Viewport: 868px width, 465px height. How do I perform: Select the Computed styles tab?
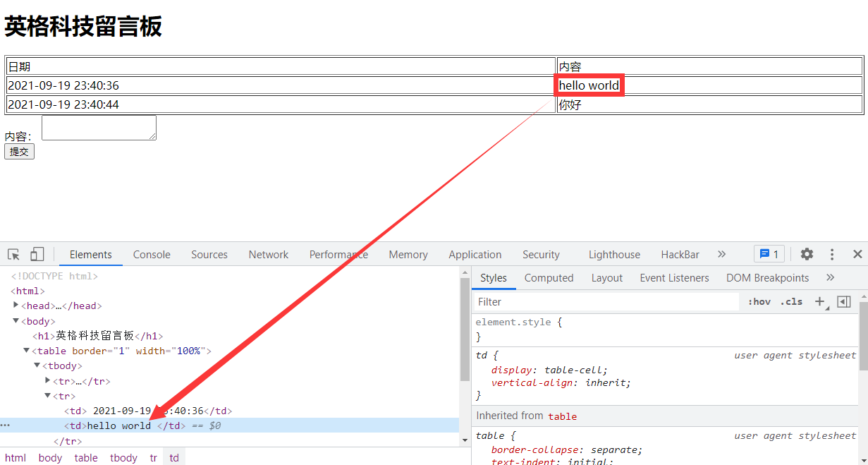click(549, 278)
